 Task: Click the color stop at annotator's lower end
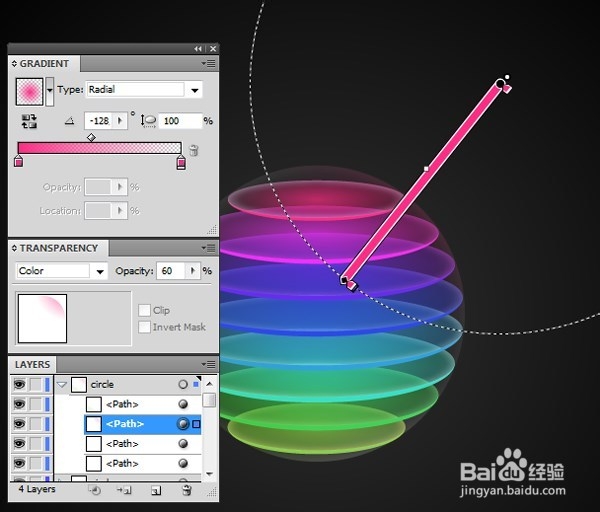pyautogui.click(x=352, y=285)
